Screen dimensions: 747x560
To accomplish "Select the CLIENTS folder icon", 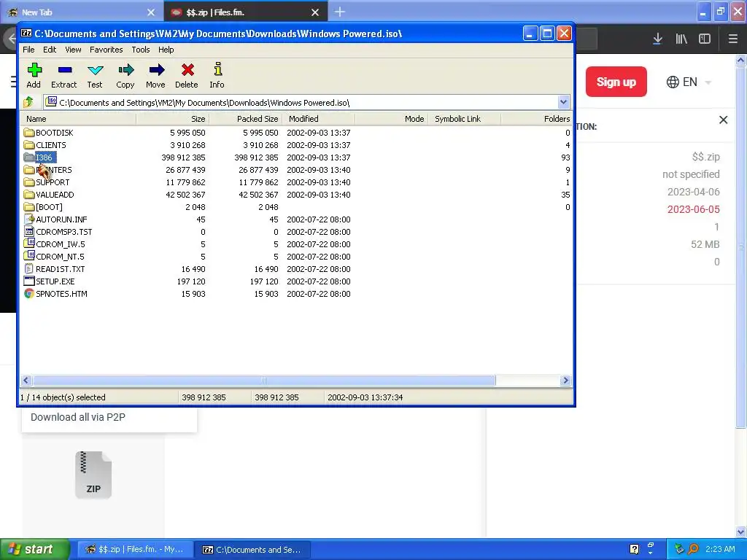I will [29, 145].
